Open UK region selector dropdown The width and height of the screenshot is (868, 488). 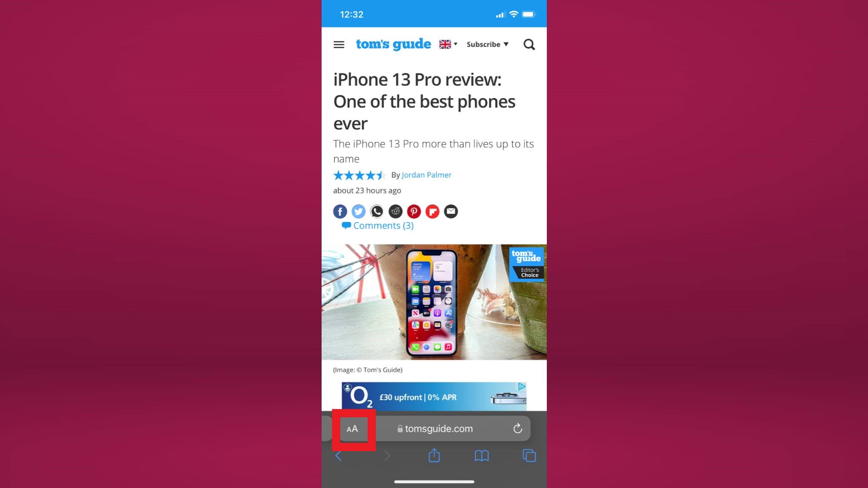(448, 44)
